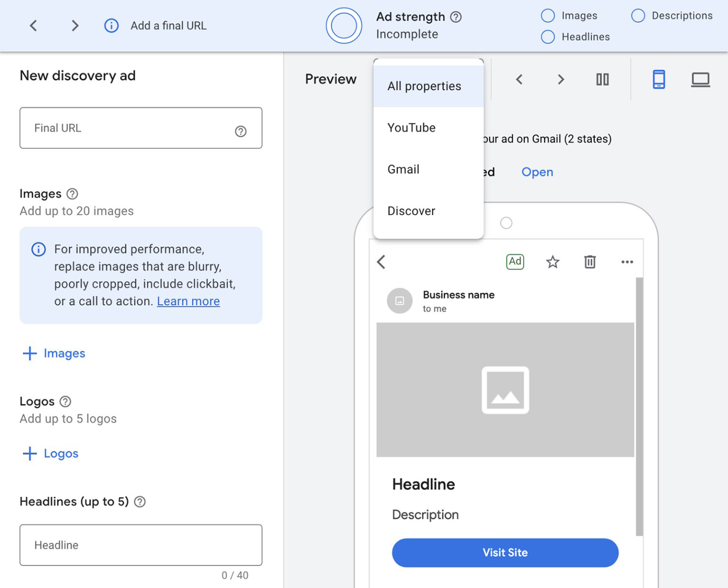This screenshot has width=728, height=588.
Task: Select the Images ad strength indicator
Action: coord(548,16)
